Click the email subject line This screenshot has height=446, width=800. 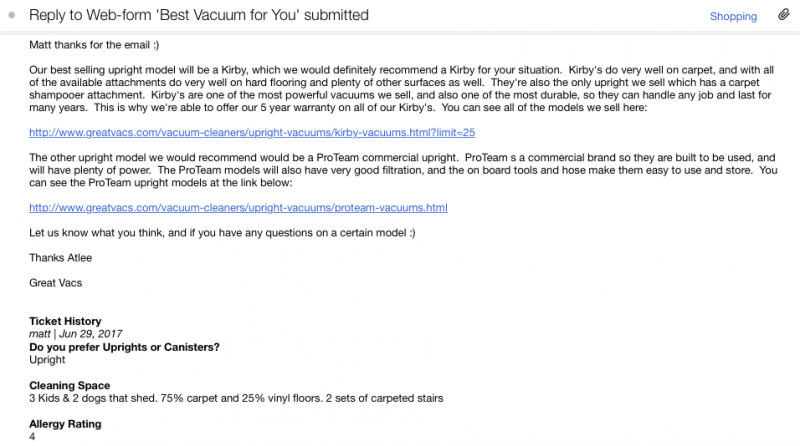(200, 16)
